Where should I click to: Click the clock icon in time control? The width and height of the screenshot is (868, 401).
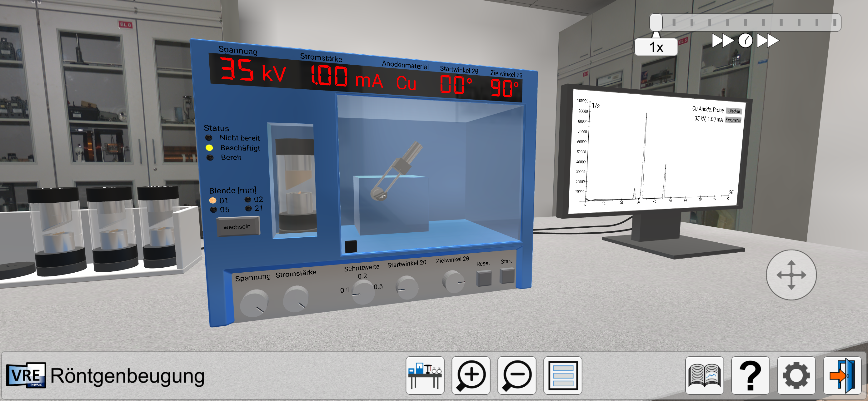(745, 41)
